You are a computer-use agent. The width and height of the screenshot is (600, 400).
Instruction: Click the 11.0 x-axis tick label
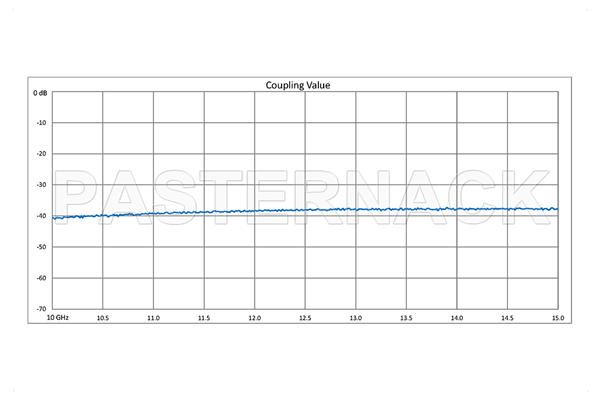pos(153,318)
